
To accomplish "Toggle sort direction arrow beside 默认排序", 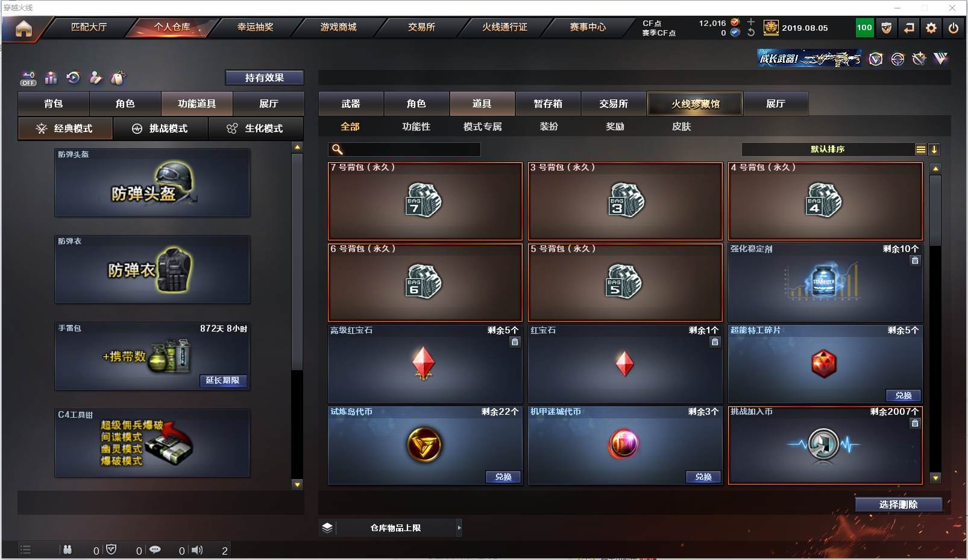I will click(934, 149).
